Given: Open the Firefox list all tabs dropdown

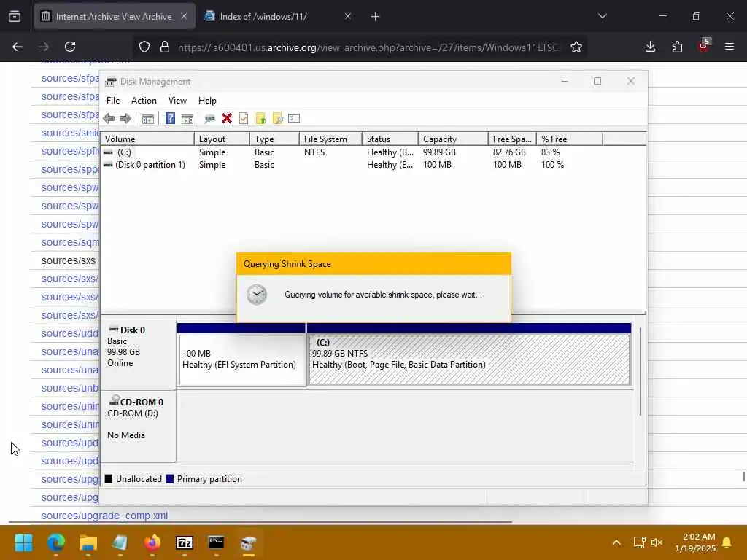Looking at the screenshot, I should (x=603, y=16).
